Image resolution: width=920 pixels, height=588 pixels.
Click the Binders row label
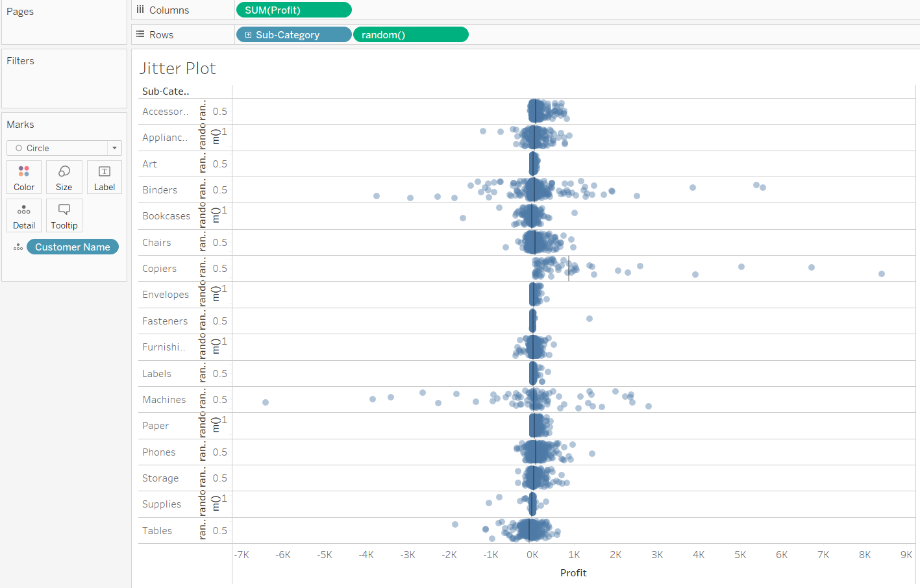pos(160,190)
